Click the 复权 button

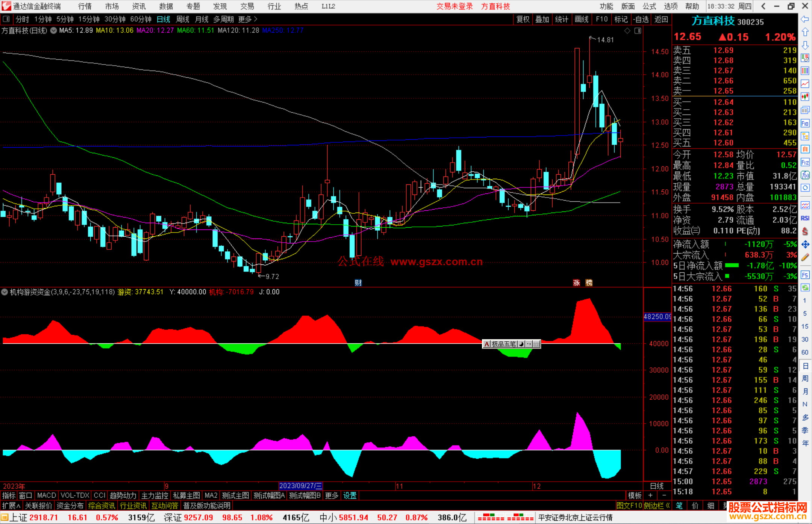point(523,19)
